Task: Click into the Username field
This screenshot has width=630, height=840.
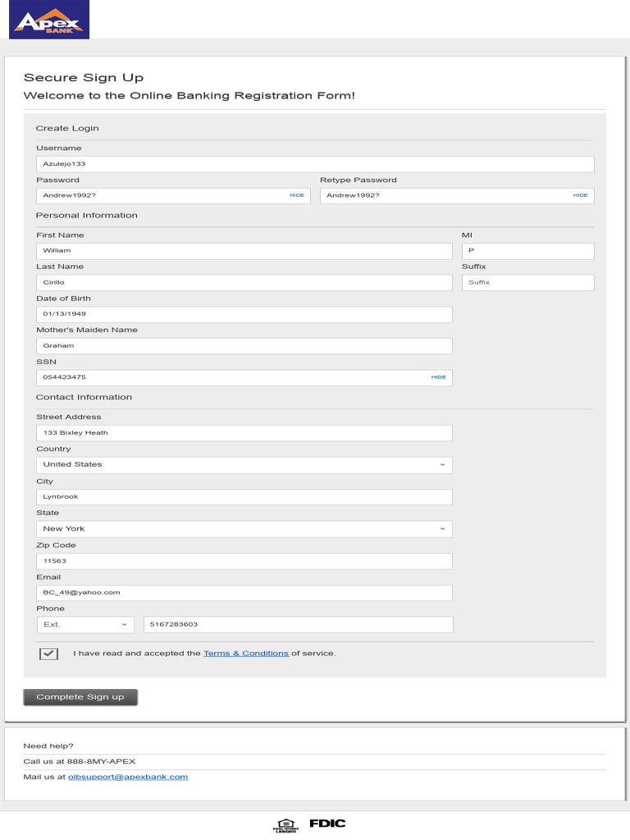Action: coord(315,164)
